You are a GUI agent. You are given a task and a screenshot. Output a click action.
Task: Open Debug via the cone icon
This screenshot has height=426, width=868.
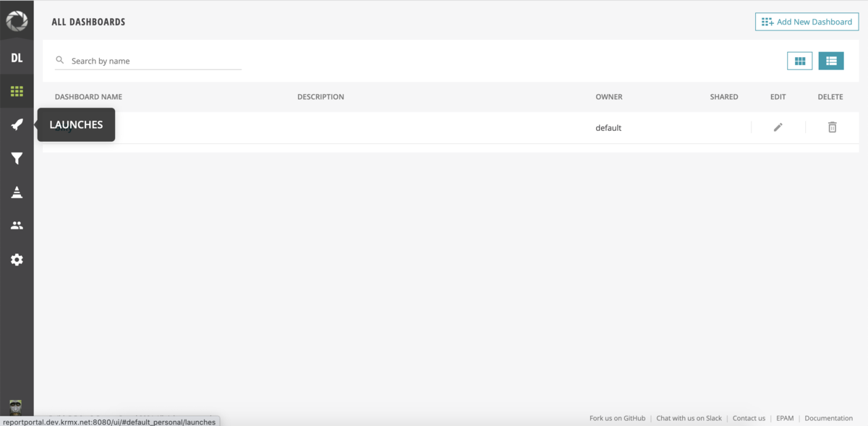(17, 192)
